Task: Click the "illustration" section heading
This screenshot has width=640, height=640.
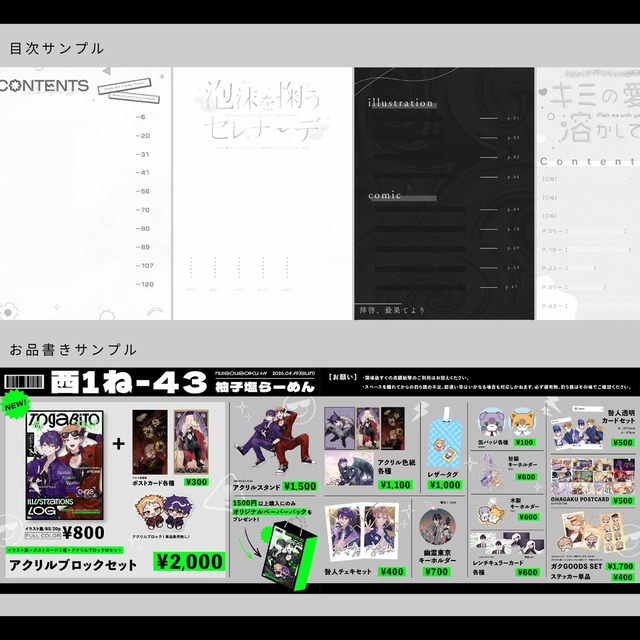Action: pyautogui.click(x=400, y=103)
